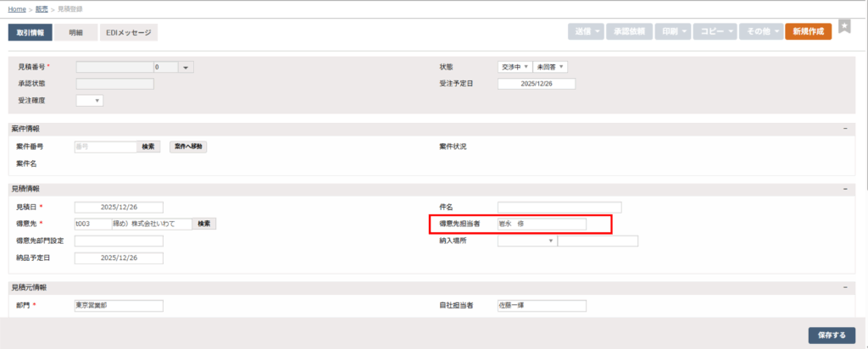This screenshot has height=349, width=868.
Task: Collapse the 見積情報 section
Action: (x=844, y=189)
